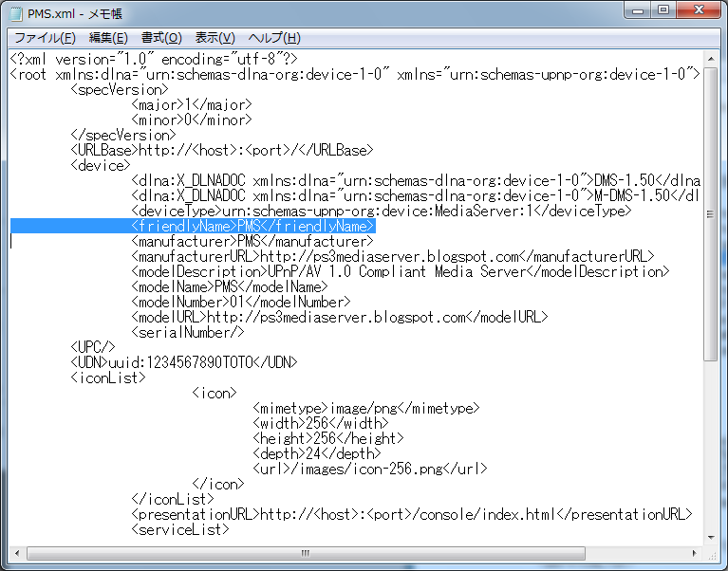Click the manufacturerURL line
The image size is (728, 571).
pyautogui.click(x=393, y=256)
